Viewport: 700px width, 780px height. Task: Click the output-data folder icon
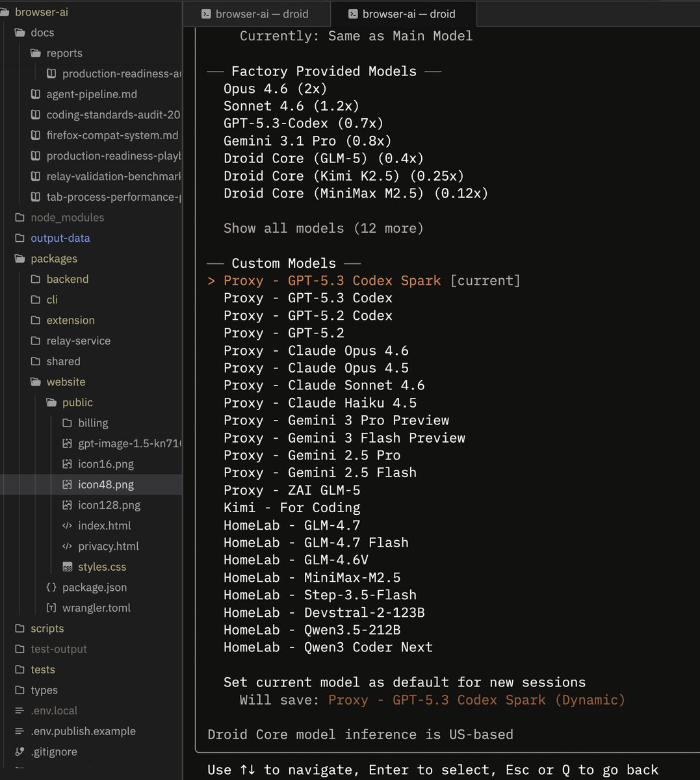(19, 238)
